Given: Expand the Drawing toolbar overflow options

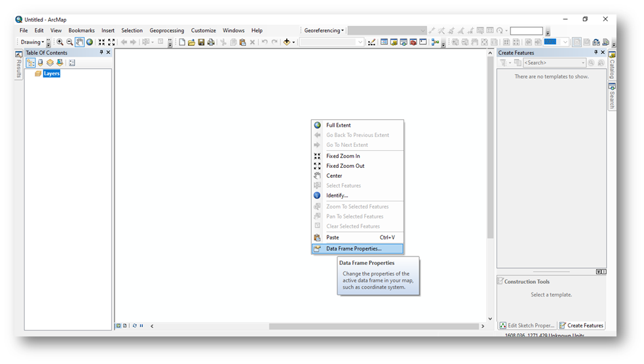Looking at the screenshot, I should 48,43.
